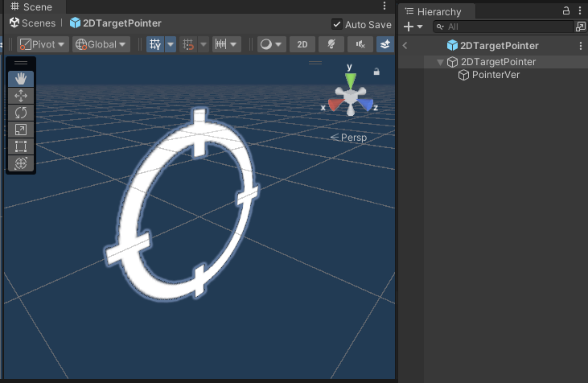Image resolution: width=588 pixels, height=383 pixels.
Task: Toggle the scene gizmo rotation lock
Action: [x=376, y=72]
